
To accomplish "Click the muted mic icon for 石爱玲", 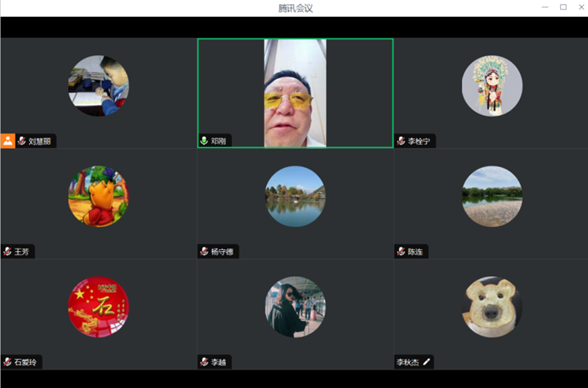I will [8, 362].
